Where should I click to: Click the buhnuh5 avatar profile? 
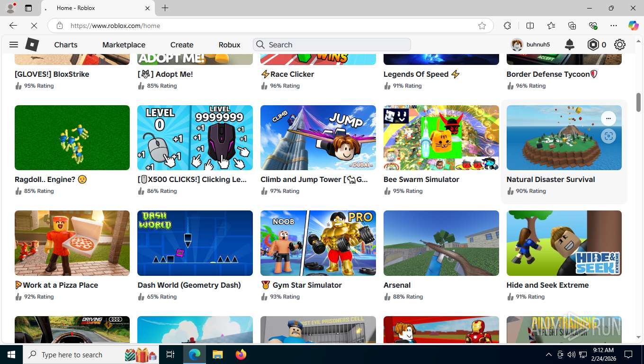pos(517,45)
